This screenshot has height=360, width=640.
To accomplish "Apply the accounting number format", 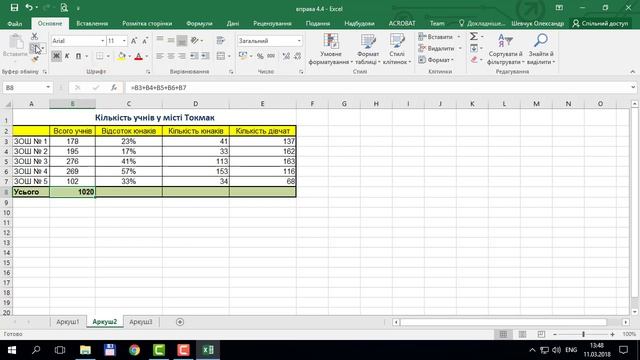I will coord(243,56).
